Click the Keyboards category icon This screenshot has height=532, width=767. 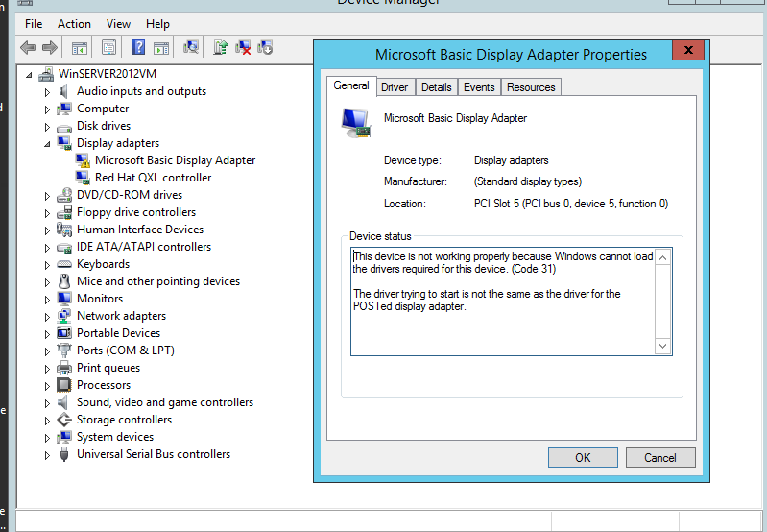tap(64, 264)
